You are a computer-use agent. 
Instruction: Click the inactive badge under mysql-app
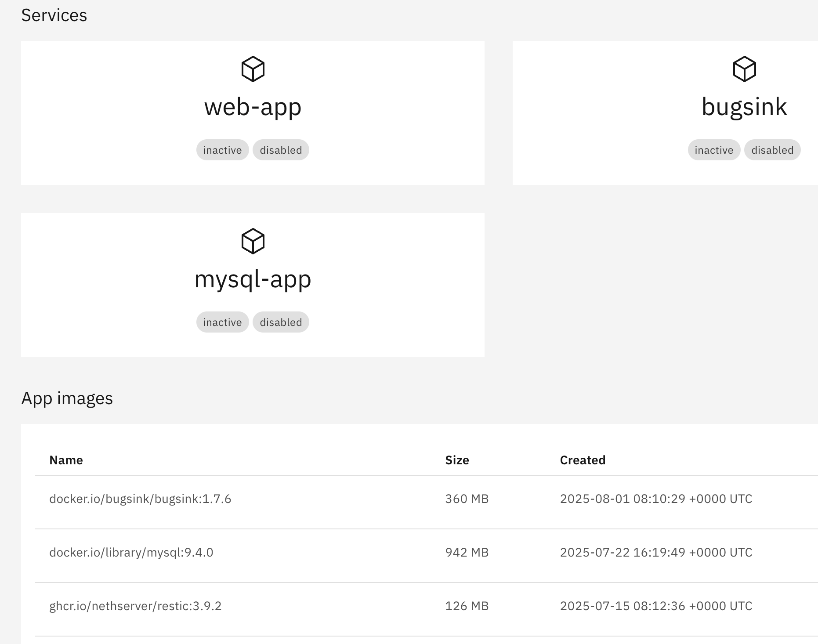pos(222,322)
